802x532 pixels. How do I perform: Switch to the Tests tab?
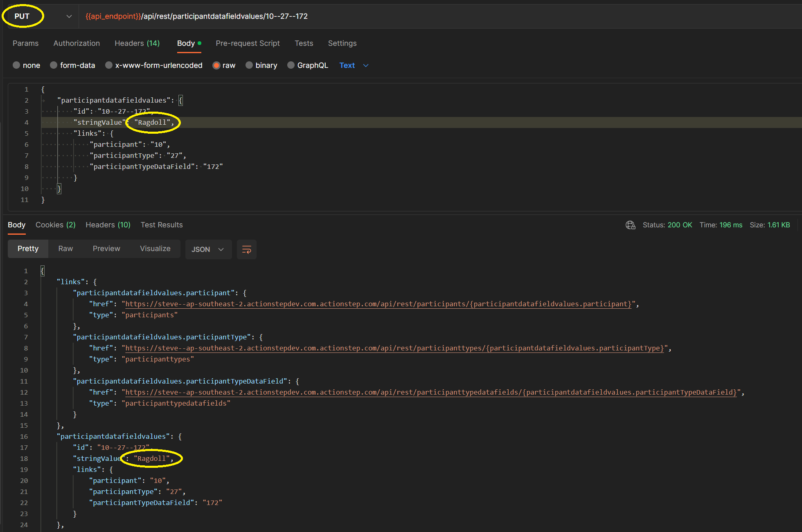point(304,43)
